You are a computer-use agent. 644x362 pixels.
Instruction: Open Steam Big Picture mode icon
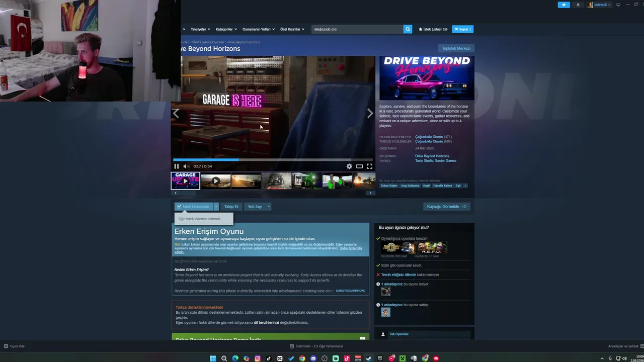(618, 5)
